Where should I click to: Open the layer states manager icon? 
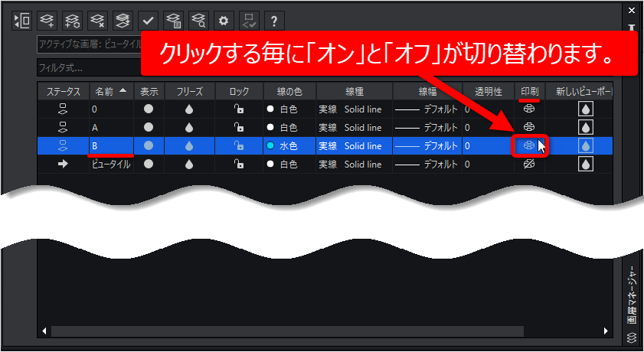[173, 21]
